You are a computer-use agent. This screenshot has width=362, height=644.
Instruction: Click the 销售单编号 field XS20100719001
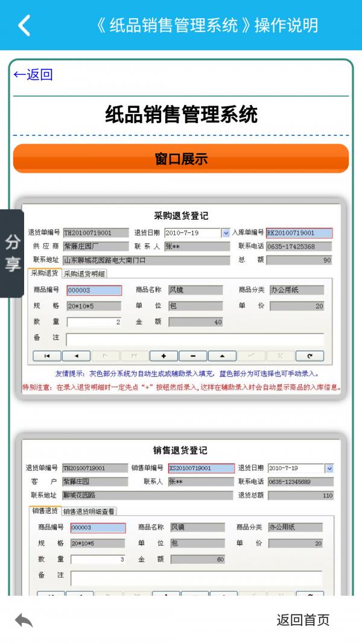click(202, 468)
